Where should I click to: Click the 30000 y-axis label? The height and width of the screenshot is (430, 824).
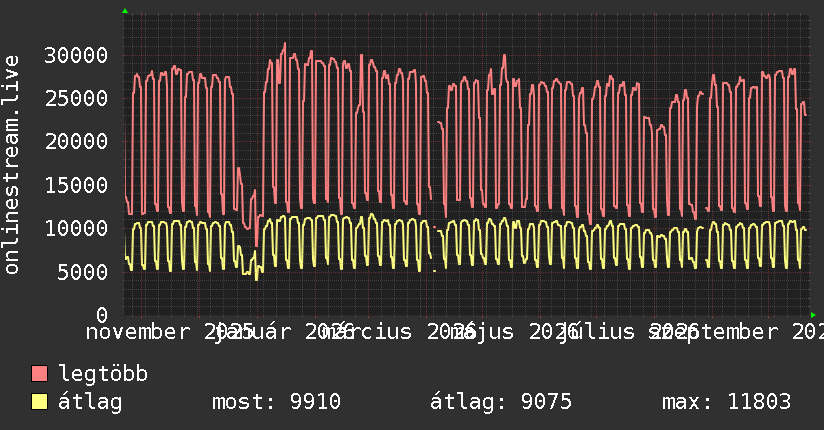76,55
